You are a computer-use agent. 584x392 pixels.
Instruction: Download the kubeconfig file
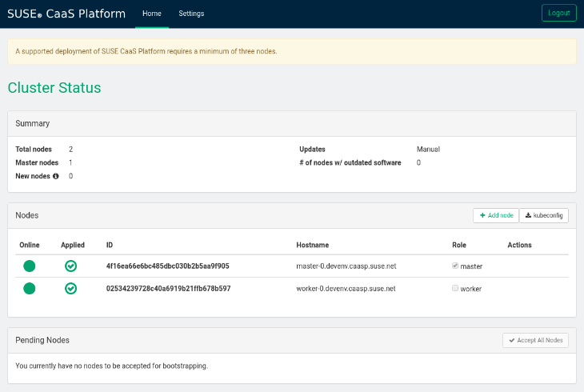(544, 215)
